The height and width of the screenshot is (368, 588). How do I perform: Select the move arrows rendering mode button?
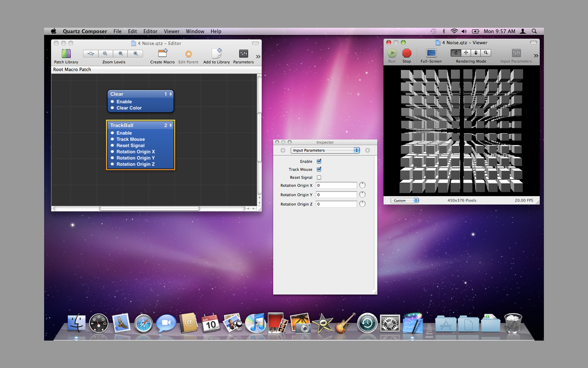pyautogui.click(x=466, y=53)
